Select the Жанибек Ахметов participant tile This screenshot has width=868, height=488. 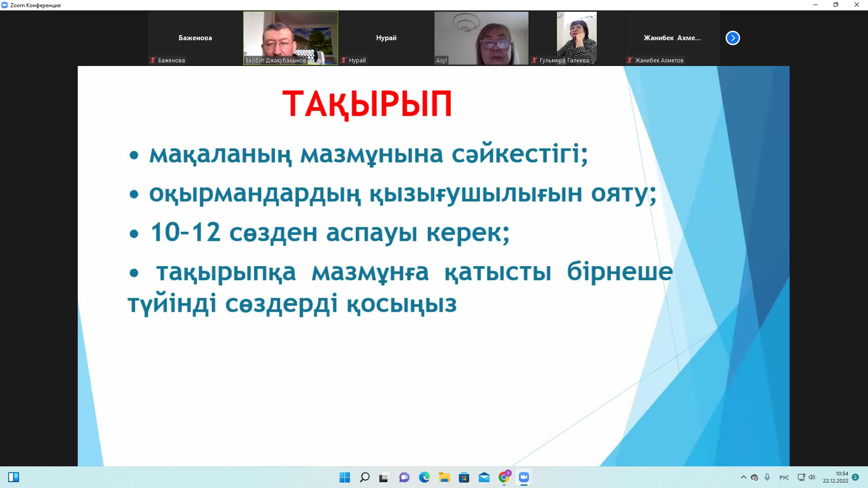(x=672, y=38)
